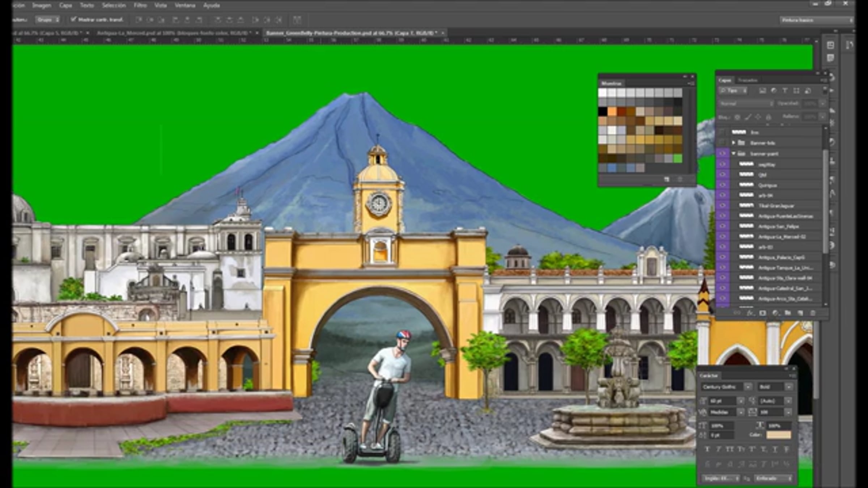Click the delete layer trash icon

click(812, 313)
